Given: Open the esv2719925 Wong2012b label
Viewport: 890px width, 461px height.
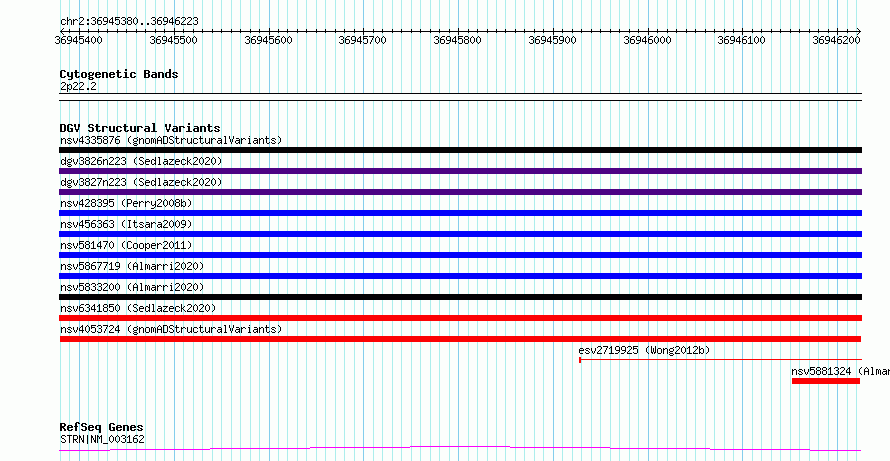Looking at the screenshot, I should 644,350.
